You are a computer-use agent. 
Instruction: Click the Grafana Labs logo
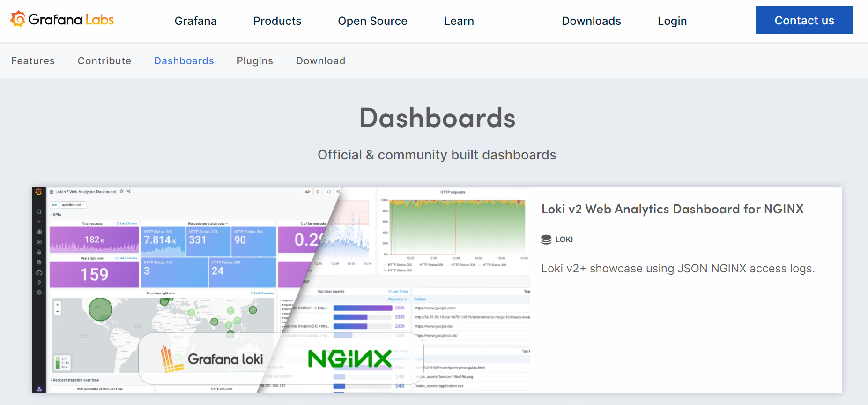(x=62, y=20)
